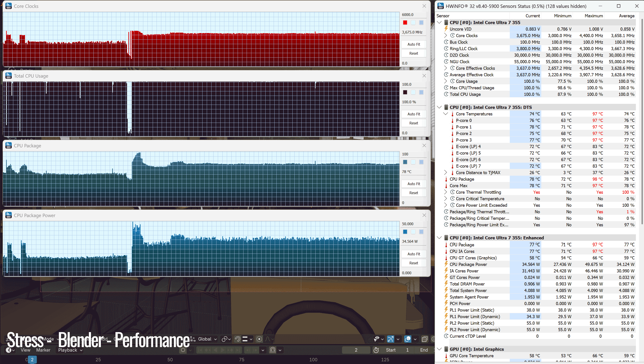Expand the Core Effective Clocks row
Image resolution: width=644 pixels, height=364 pixels.
446,68
